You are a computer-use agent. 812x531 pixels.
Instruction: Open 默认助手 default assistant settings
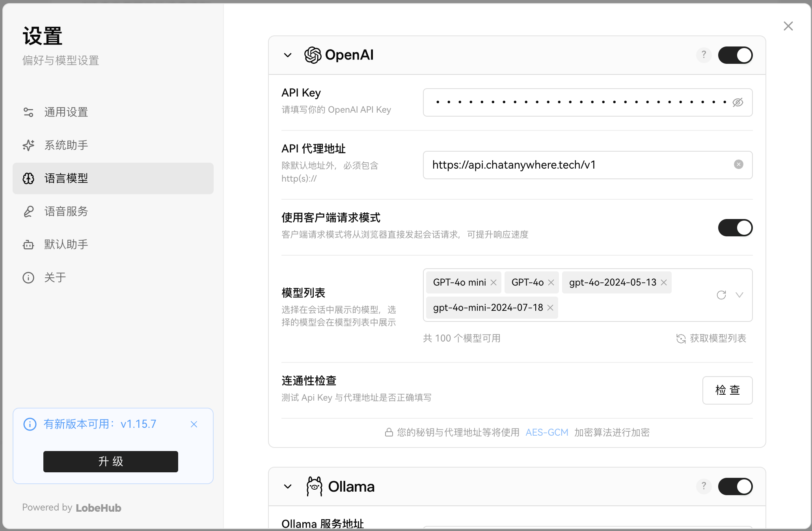point(113,245)
